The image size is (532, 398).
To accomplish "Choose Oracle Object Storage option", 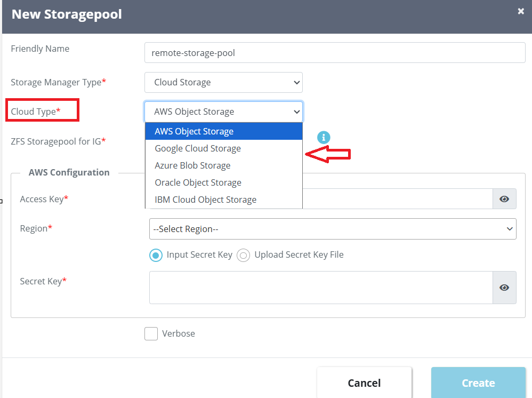I will [223, 182].
